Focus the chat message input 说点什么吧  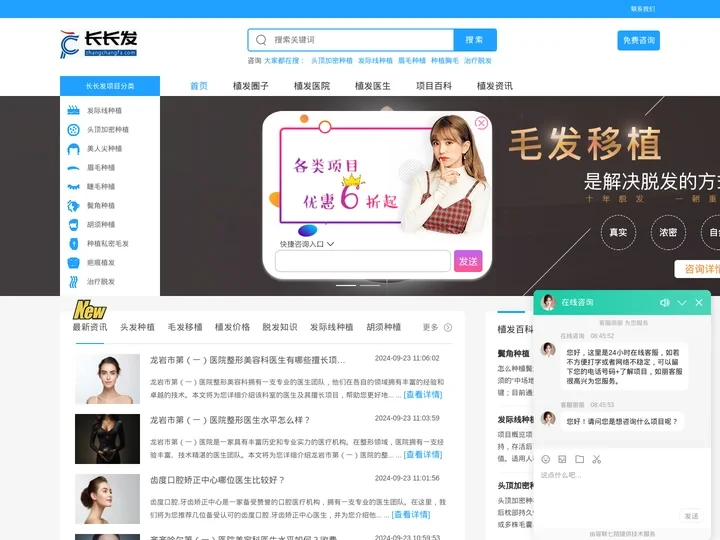pyautogui.click(x=621, y=489)
